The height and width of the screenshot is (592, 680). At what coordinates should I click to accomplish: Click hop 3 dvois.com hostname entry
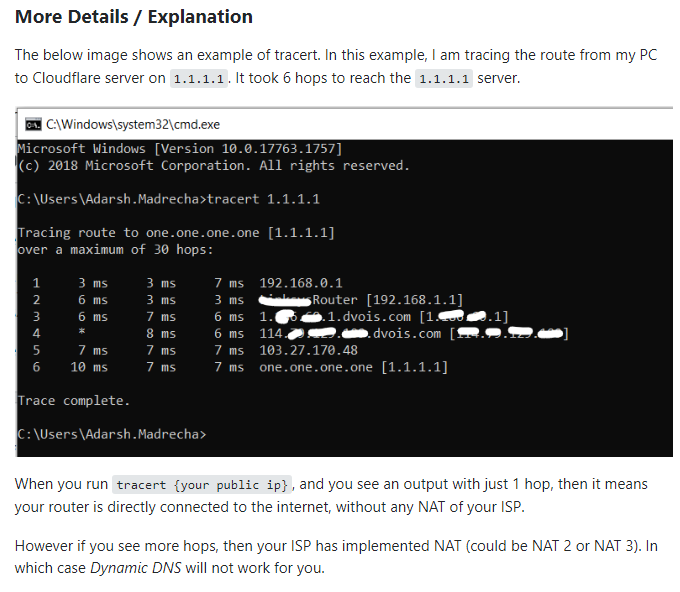[383, 317]
